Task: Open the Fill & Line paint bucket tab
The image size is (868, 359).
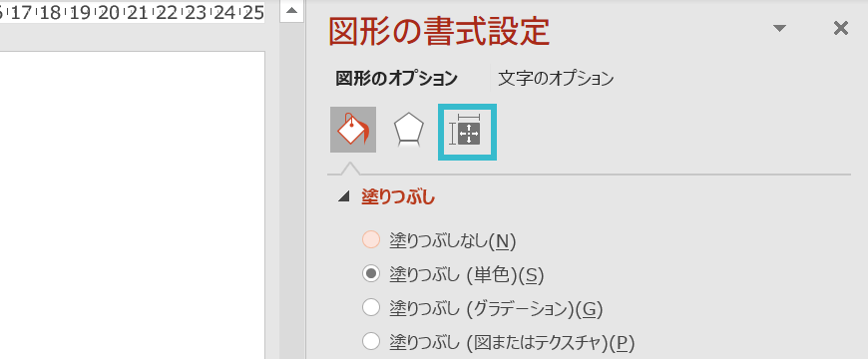Action: pyautogui.click(x=353, y=130)
